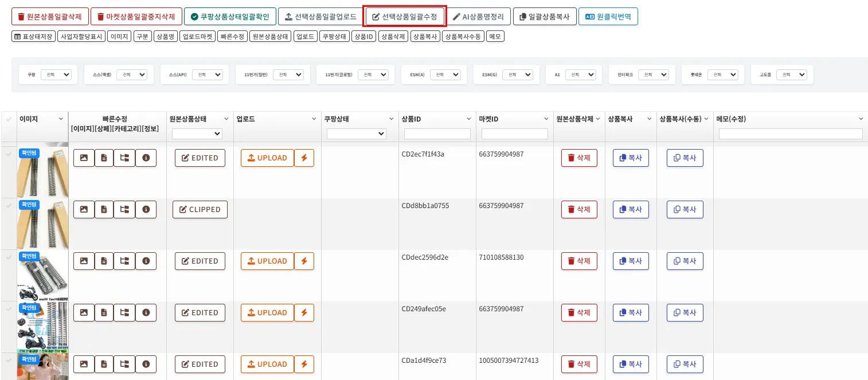Toggle 표상태저장 option chip
868x380 pixels.
[x=33, y=37]
